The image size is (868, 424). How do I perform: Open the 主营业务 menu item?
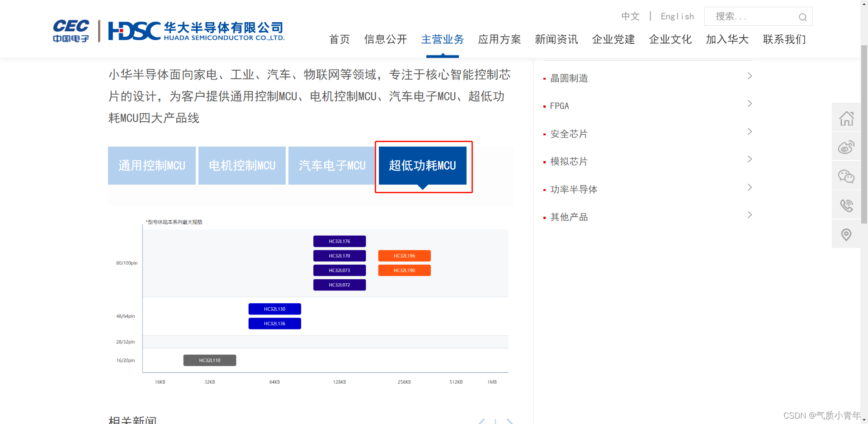pyautogui.click(x=443, y=39)
